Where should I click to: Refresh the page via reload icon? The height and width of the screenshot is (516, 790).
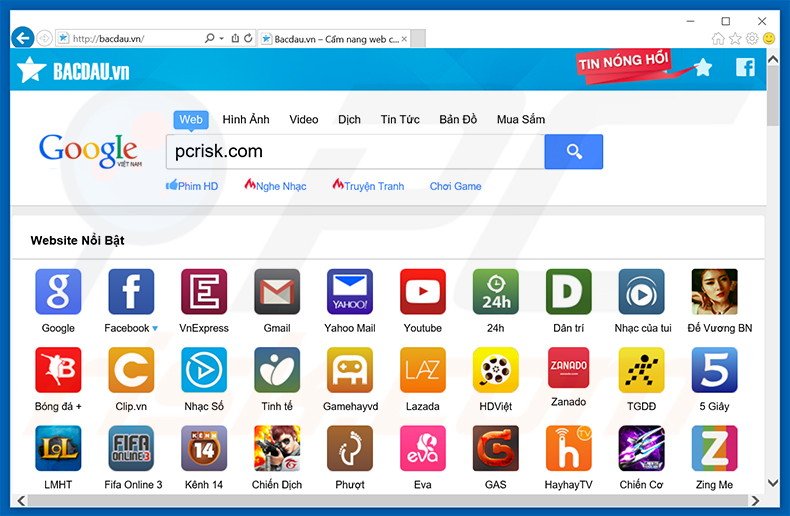[x=248, y=38]
